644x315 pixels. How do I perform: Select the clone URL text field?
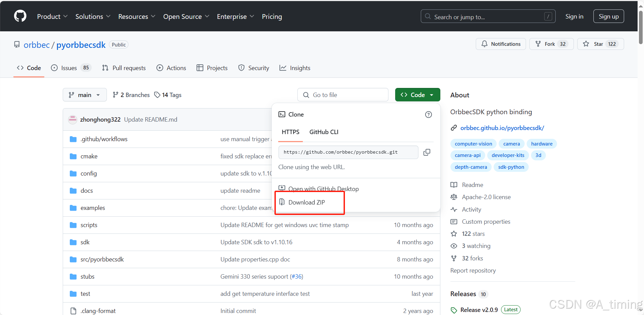[x=348, y=152]
